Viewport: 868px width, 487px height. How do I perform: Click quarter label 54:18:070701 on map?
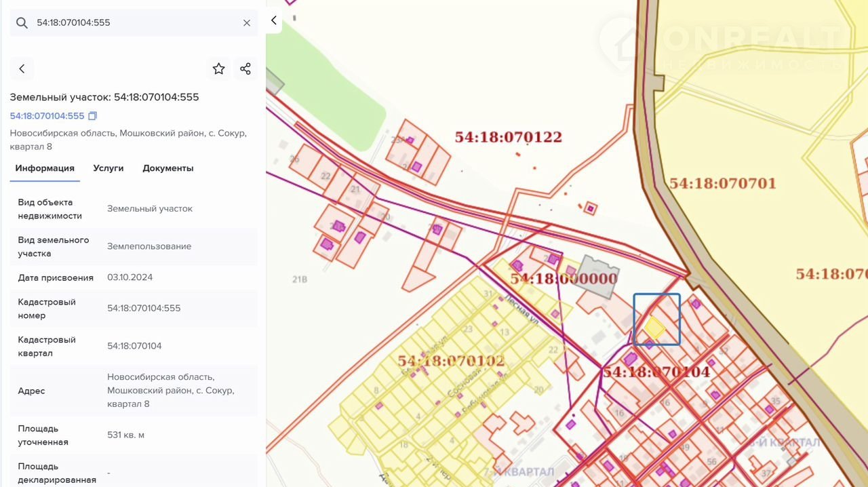tap(722, 183)
